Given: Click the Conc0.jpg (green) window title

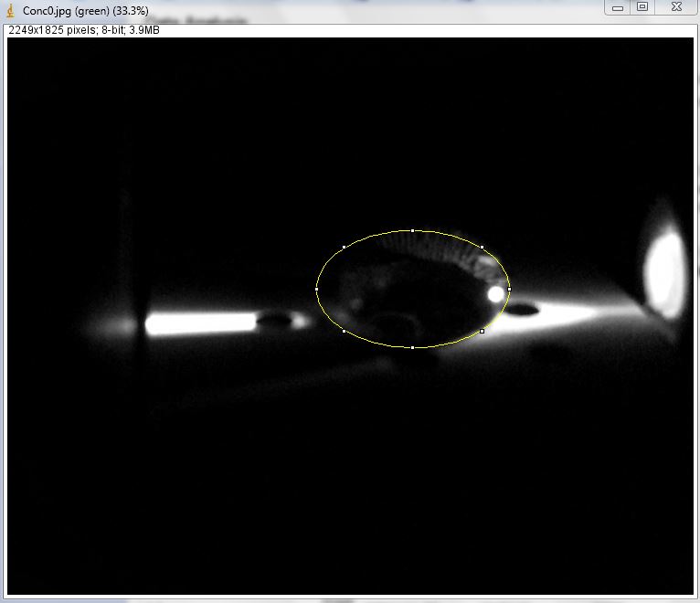Looking at the screenshot, I should tap(85, 8).
